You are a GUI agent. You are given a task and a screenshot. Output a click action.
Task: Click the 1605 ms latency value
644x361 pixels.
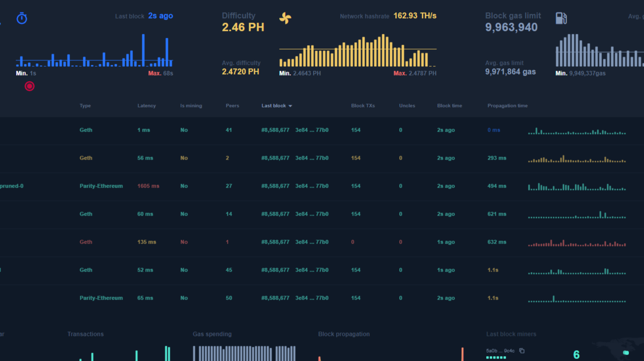pos(147,186)
